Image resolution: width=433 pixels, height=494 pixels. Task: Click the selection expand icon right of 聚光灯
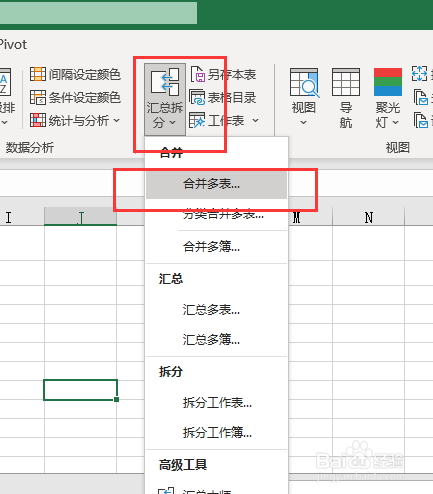tap(419, 74)
